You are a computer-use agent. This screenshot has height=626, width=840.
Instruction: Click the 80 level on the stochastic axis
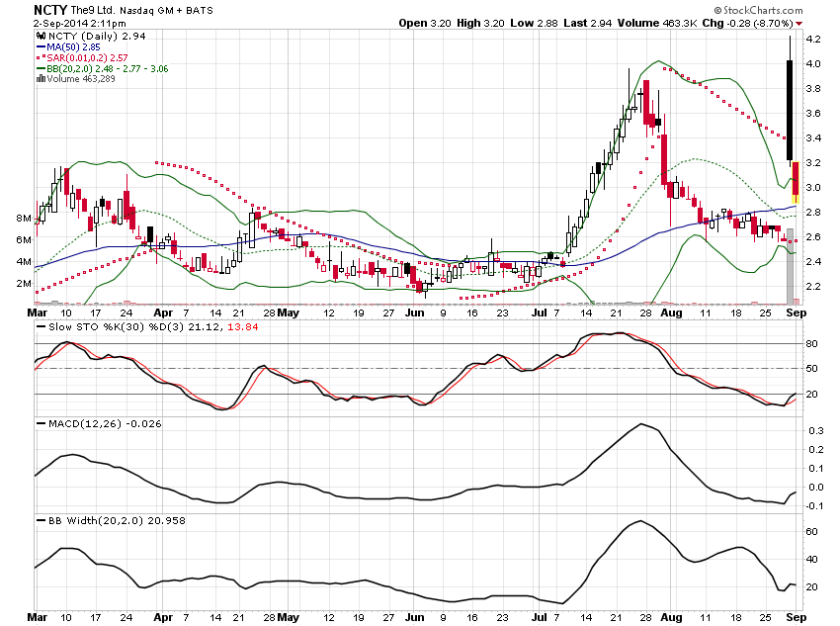[811, 343]
